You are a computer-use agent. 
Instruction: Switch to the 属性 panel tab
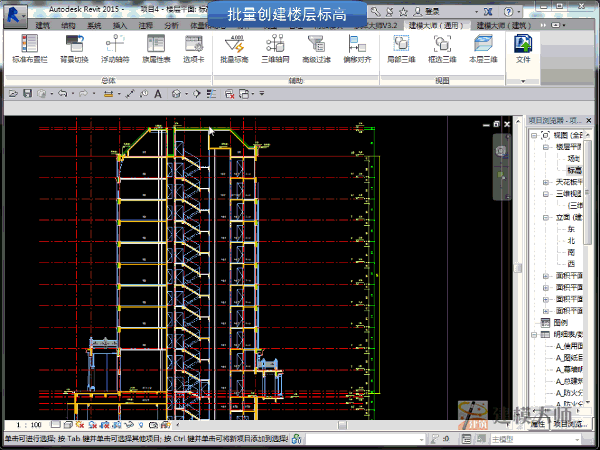click(538, 424)
